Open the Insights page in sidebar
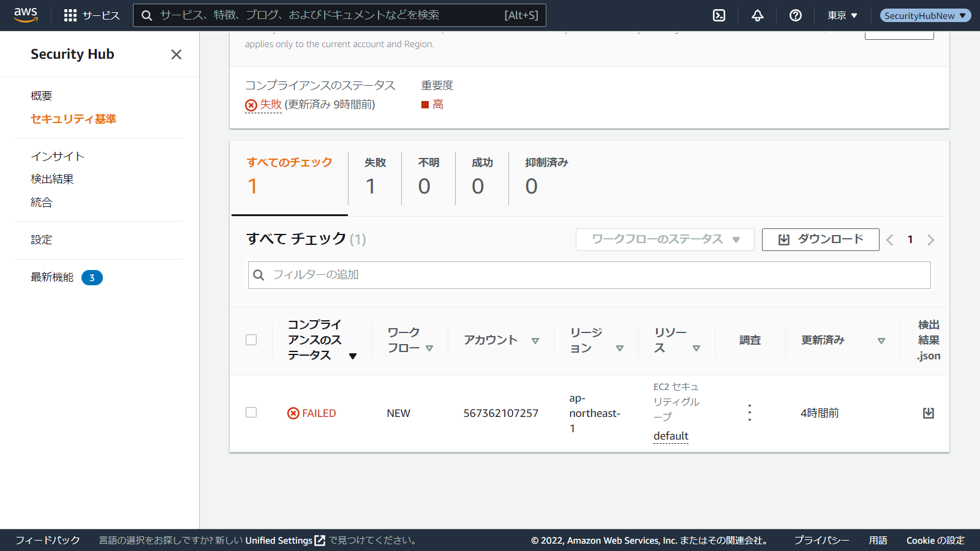Image resolution: width=980 pixels, height=551 pixels. click(x=58, y=156)
